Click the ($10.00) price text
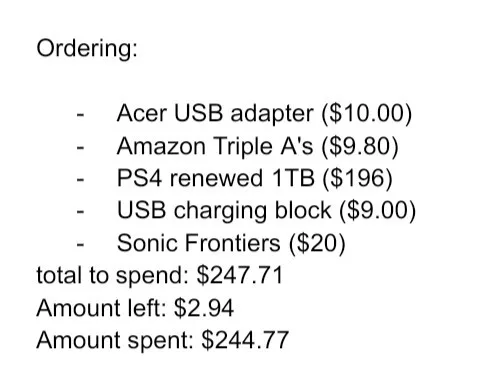 (367, 114)
